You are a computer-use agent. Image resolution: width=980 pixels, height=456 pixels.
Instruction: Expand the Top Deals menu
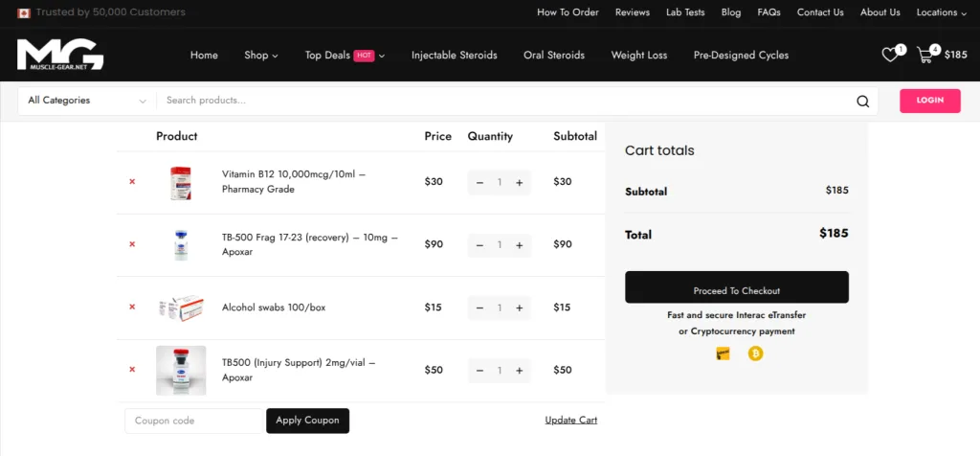pyautogui.click(x=345, y=55)
